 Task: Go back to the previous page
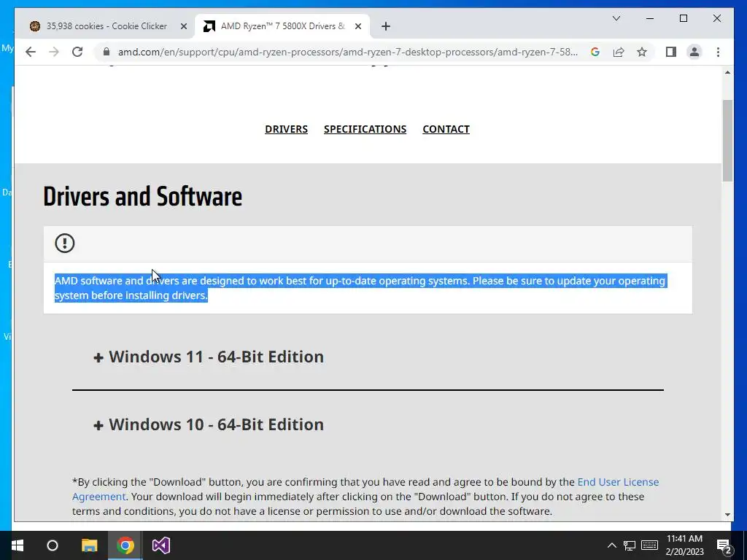tap(31, 52)
